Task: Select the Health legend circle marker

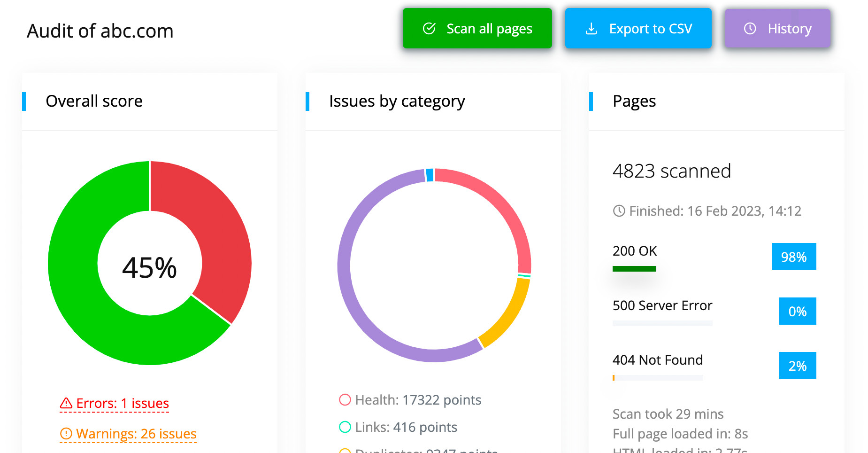Action: pos(346,400)
